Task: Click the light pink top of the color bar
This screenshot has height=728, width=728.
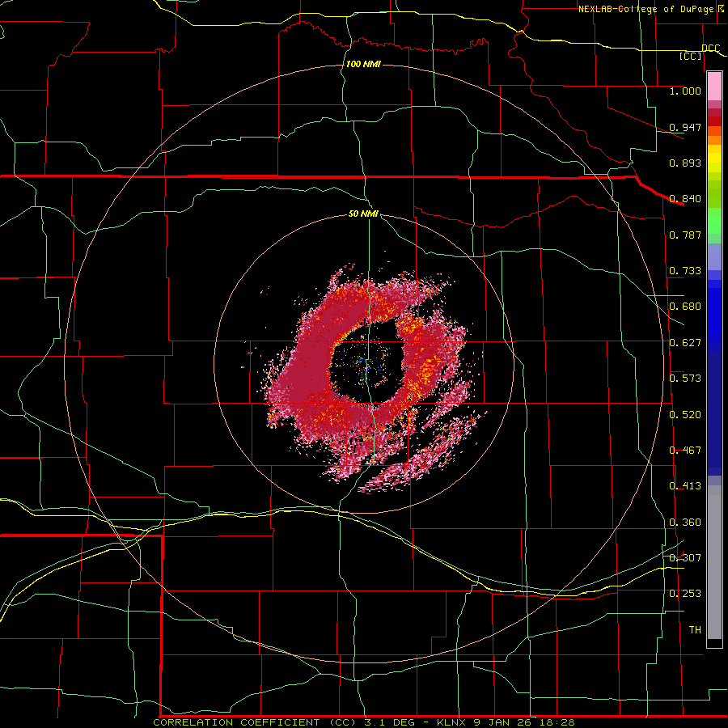Action: (x=714, y=87)
